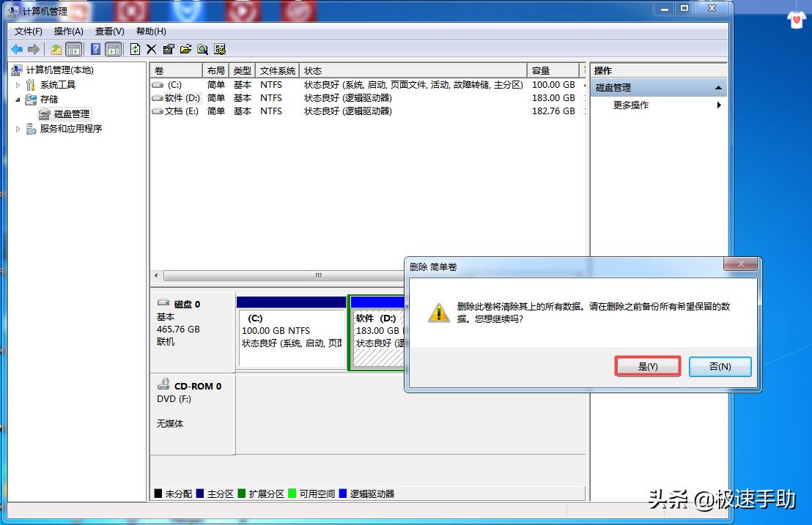Image resolution: width=812 pixels, height=525 pixels.
Task: Click the Refresh icon in the toolbar
Action: coord(135,49)
